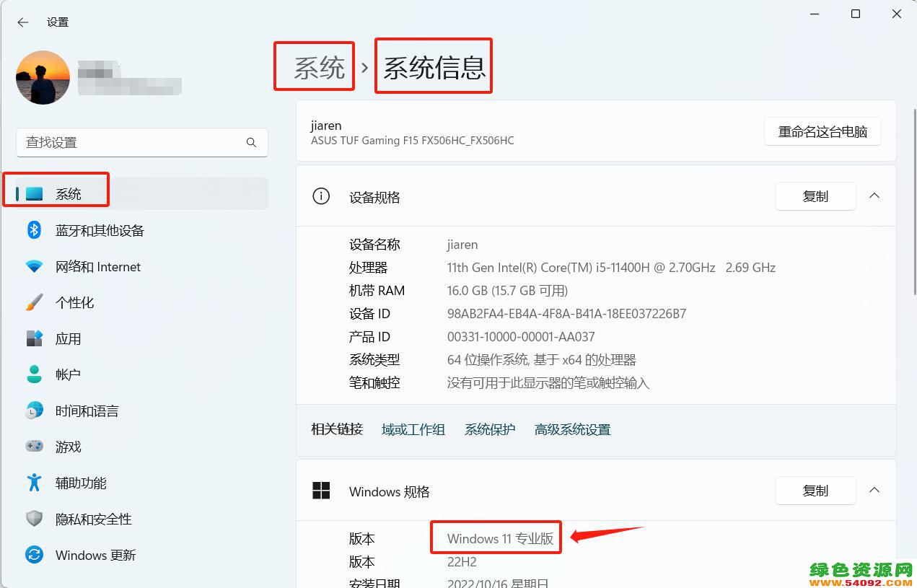Select 个性化 label in sidebar
Screen dimensions: 917x588
pos(75,302)
